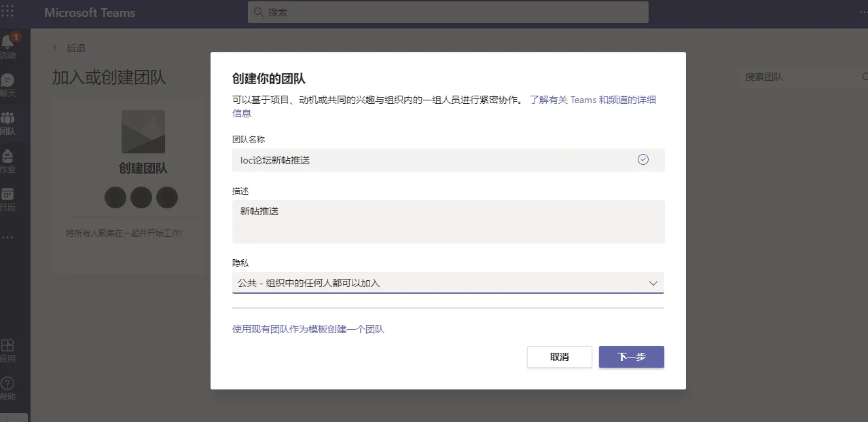Click the 描述 text area
The height and width of the screenshot is (422, 868).
[448, 220]
